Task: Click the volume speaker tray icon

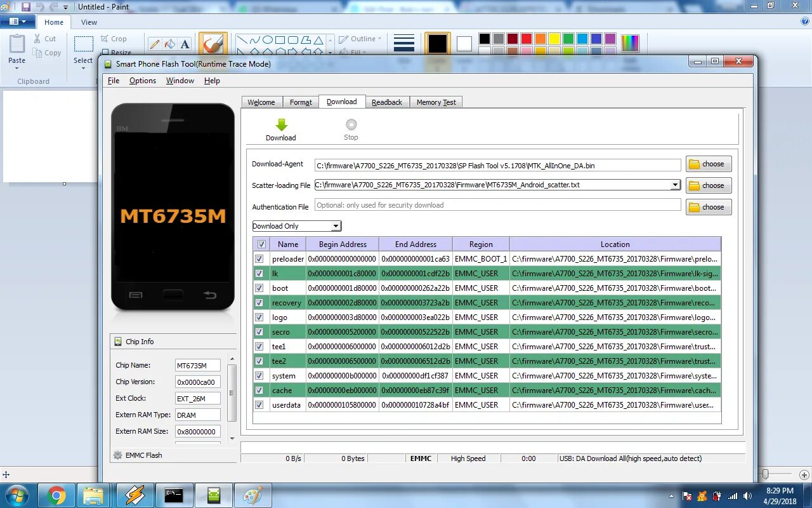Action: (x=747, y=496)
